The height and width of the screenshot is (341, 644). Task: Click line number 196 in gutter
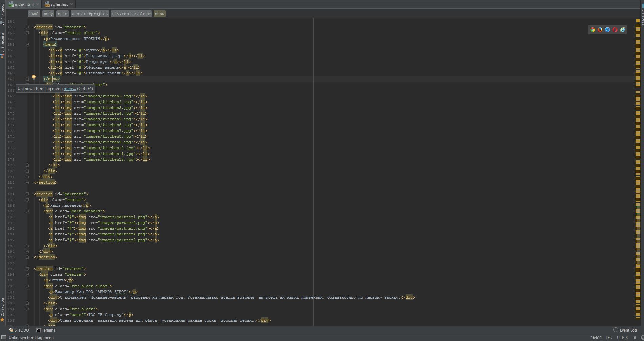tap(11, 263)
